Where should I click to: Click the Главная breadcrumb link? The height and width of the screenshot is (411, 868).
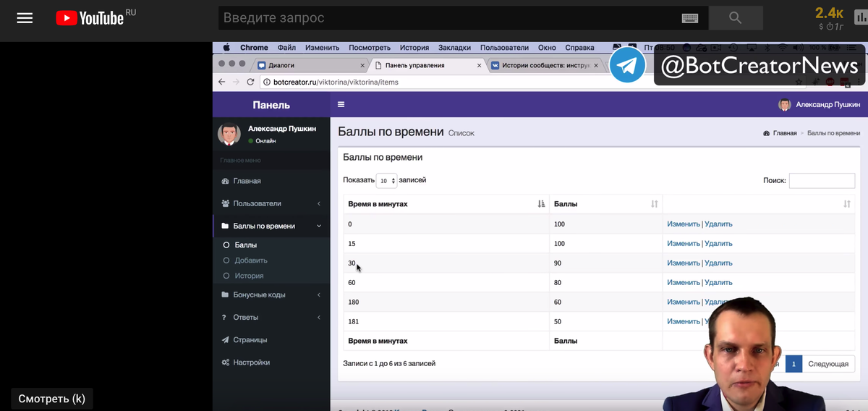785,133
